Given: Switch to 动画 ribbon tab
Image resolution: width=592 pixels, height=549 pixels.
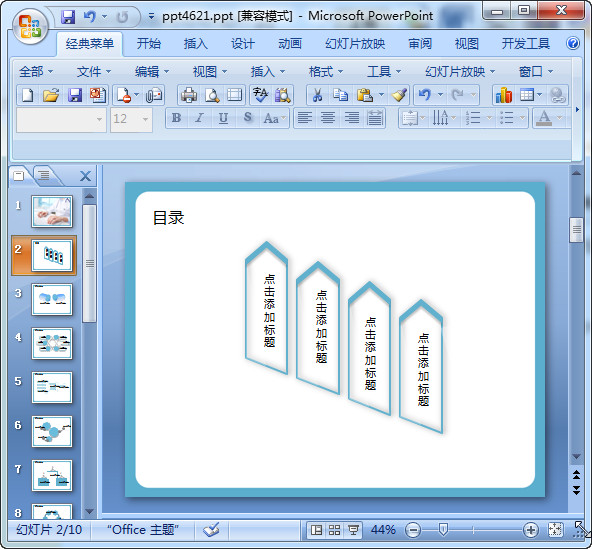Looking at the screenshot, I should (x=290, y=44).
